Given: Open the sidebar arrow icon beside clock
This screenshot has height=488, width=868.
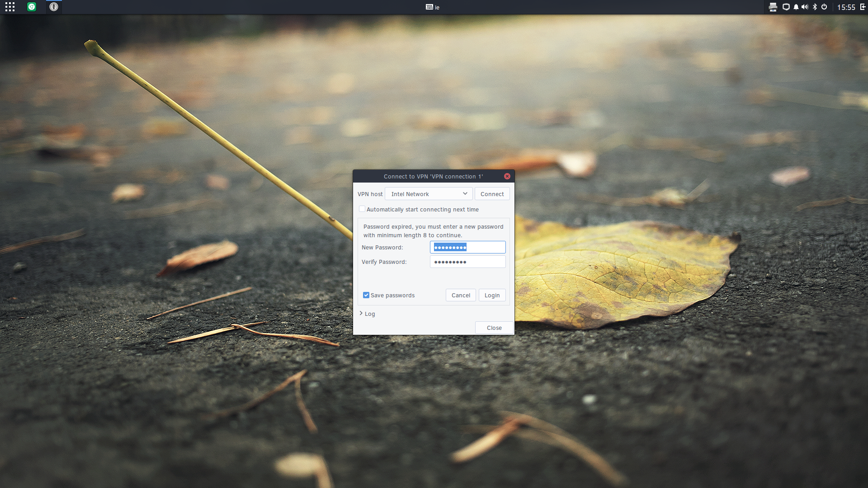Looking at the screenshot, I should (863, 7).
